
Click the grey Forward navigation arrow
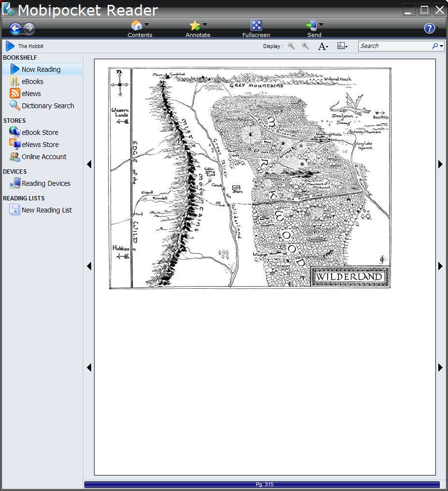click(x=29, y=28)
